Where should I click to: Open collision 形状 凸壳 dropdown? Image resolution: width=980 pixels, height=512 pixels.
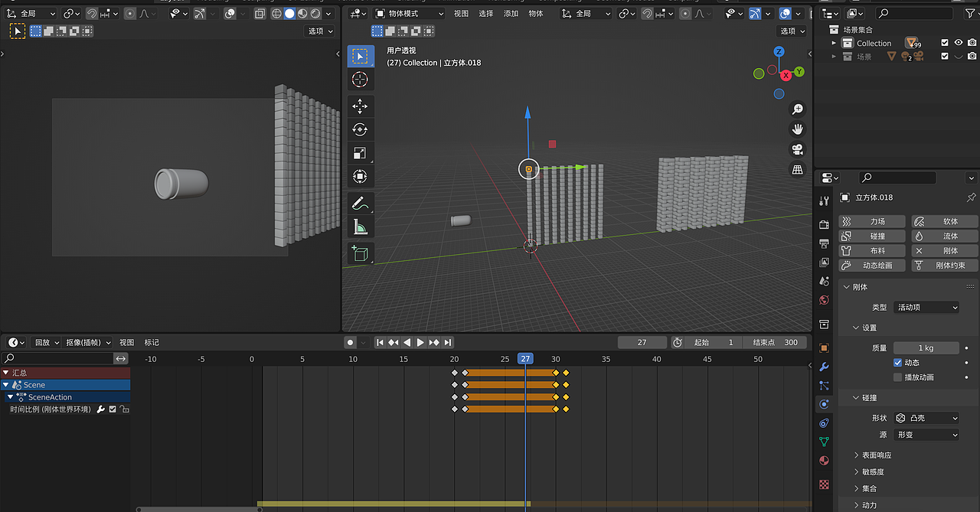[x=926, y=418]
